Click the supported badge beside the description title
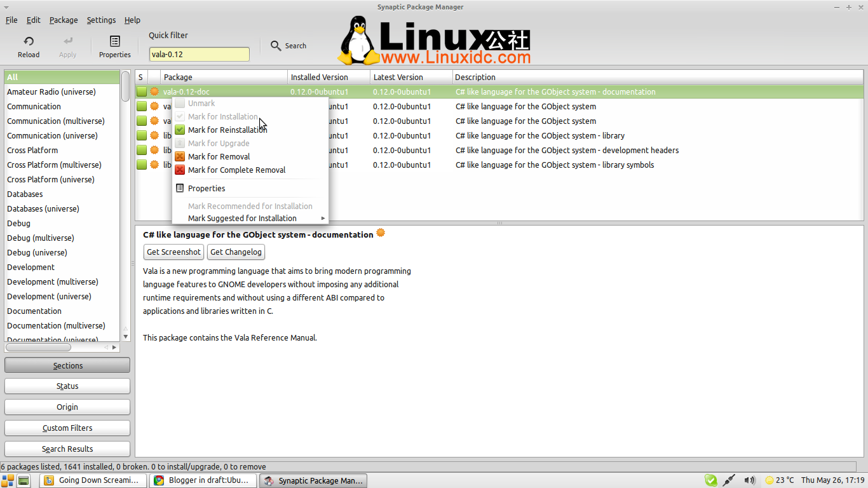This screenshot has height=488, width=868. click(380, 233)
